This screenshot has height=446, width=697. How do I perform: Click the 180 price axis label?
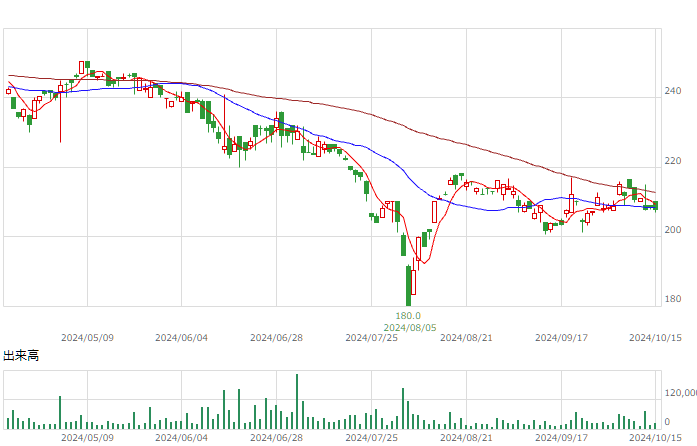pos(673,299)
